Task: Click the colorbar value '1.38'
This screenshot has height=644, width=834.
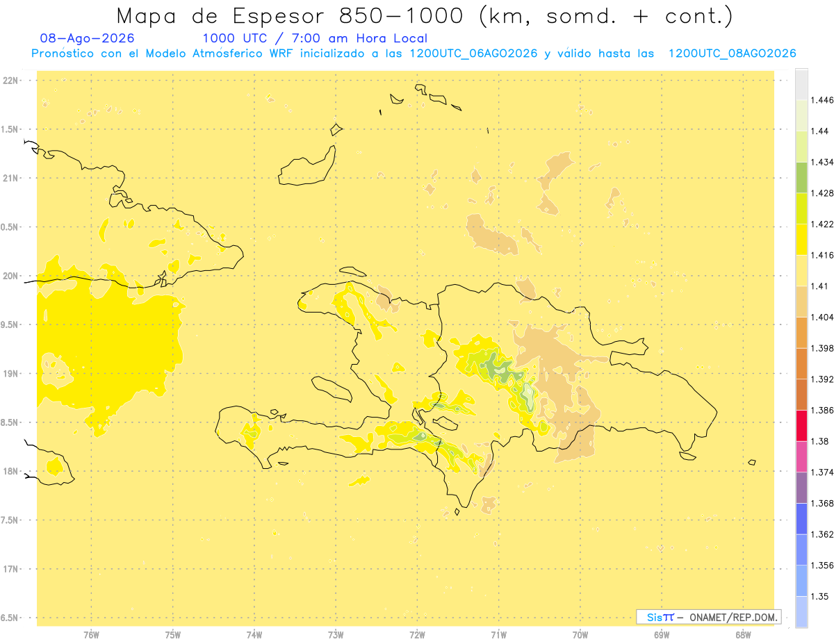Action: coord(820,441)
